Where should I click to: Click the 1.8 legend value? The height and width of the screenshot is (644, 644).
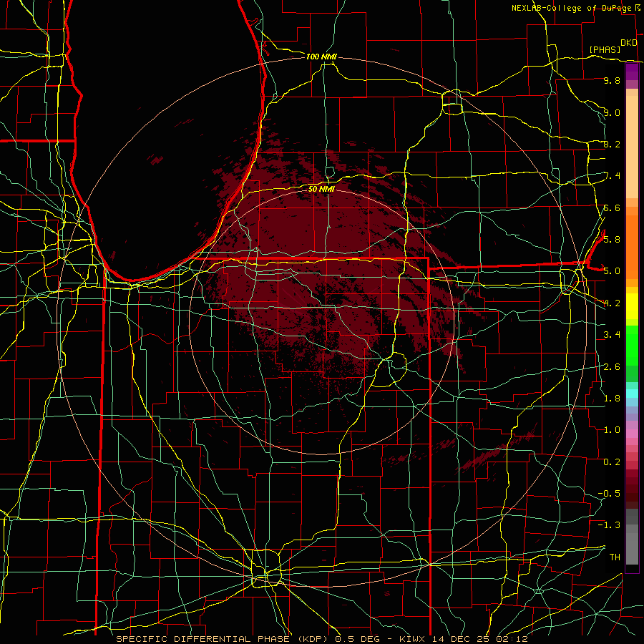click(612, 398)
